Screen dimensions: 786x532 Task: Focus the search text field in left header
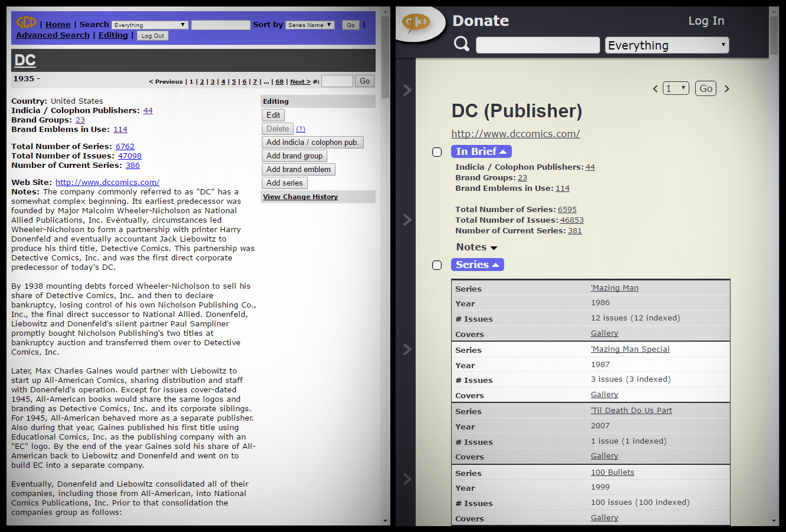coord(221,25)
